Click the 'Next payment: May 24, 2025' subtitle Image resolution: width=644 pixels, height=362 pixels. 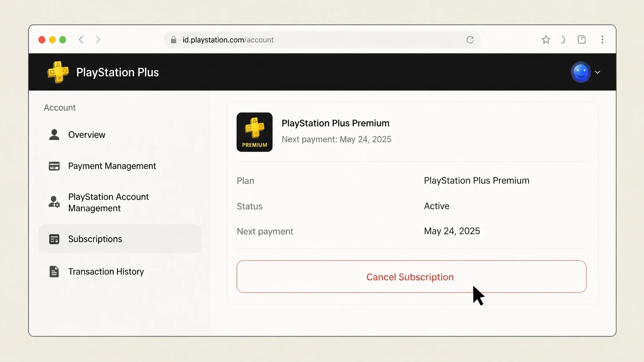point(336,139)
